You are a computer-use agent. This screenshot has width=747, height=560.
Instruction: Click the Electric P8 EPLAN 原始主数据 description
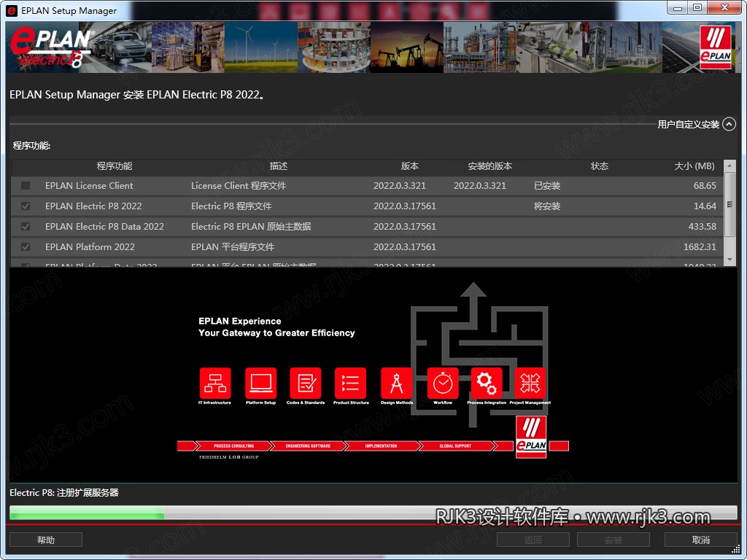[x=251, y=227]
